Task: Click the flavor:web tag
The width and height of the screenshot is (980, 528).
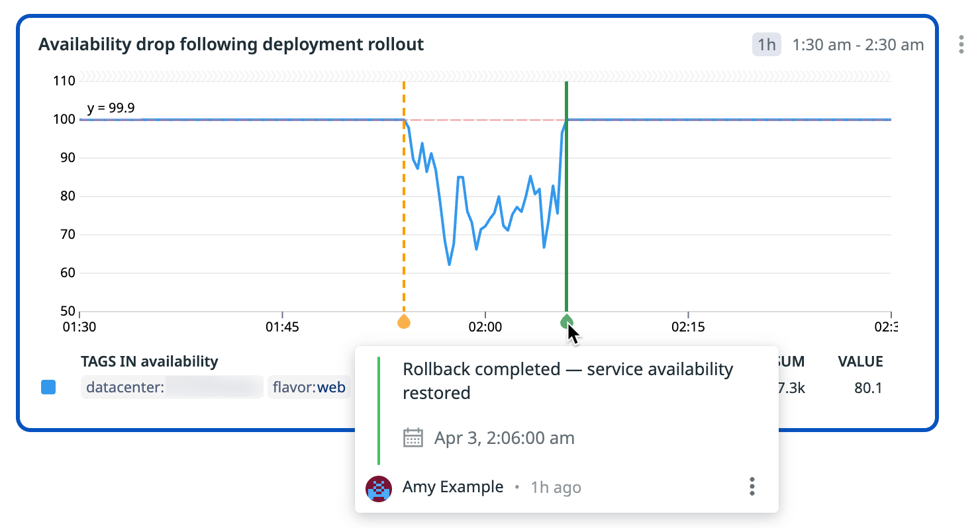Action: click(309, 388)
